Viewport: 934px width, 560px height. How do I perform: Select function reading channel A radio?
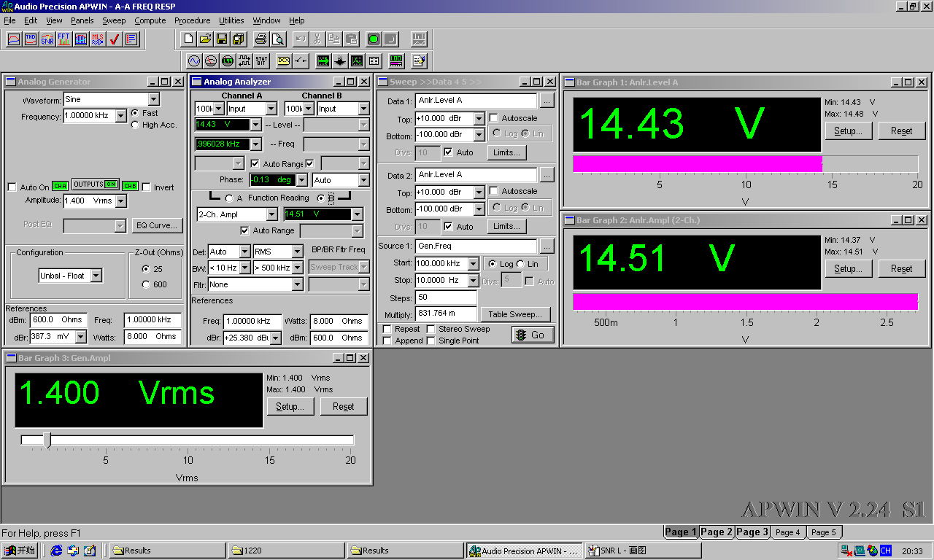click(229, 198)
